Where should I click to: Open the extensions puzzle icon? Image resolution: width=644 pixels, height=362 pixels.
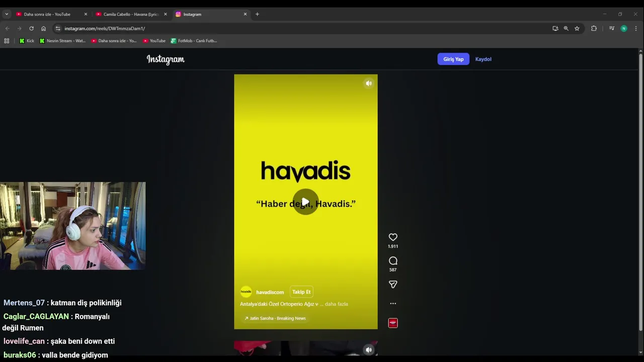click(594, 29)
